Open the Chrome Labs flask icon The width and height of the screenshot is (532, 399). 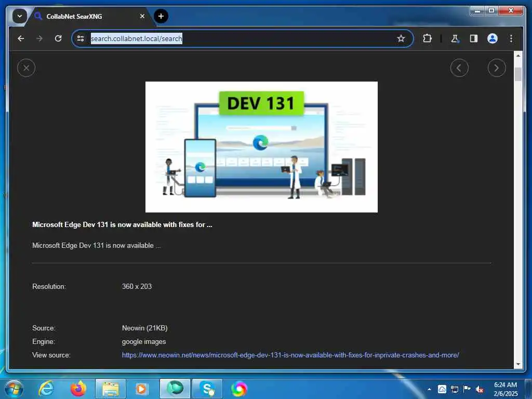point(455,38)
